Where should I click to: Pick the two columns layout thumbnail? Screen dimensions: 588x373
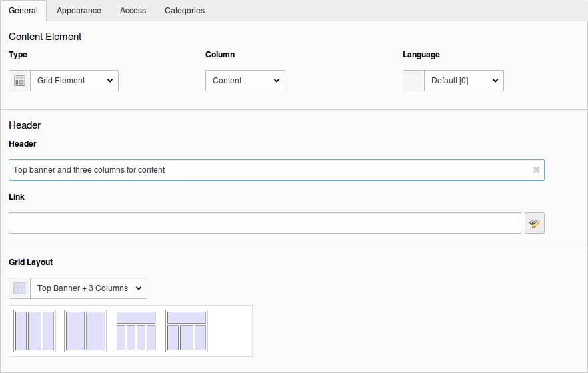click(85, 330)
